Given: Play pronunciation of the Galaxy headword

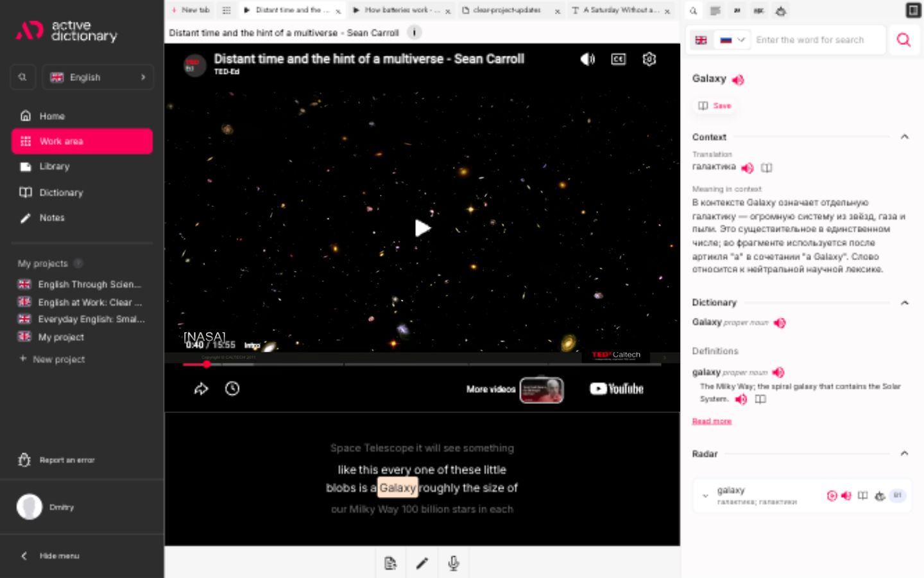Looking at the screenshot, I should tap(738, 80).
